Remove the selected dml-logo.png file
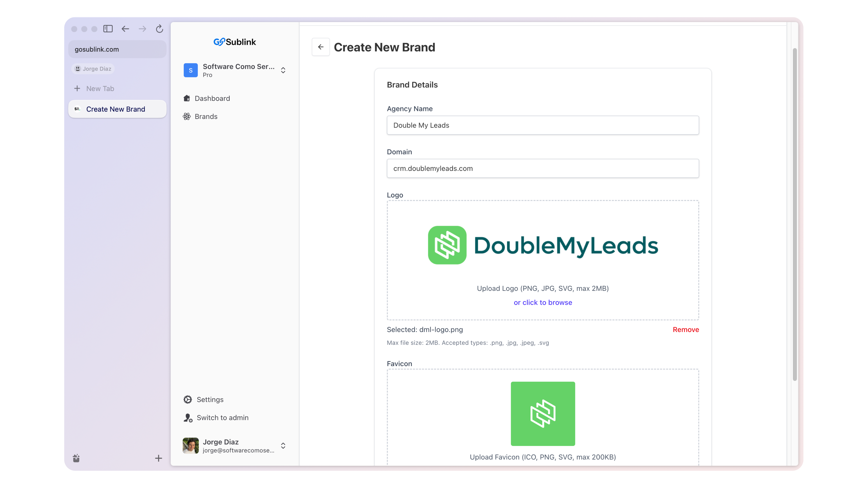The image size is (868, 488). (686, 330)
